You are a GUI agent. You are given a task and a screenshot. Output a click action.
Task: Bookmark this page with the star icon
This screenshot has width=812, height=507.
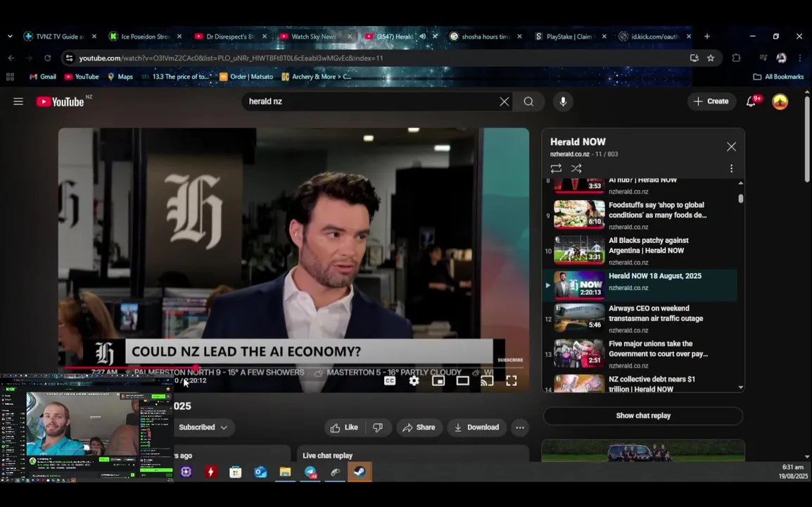point(711,58)
